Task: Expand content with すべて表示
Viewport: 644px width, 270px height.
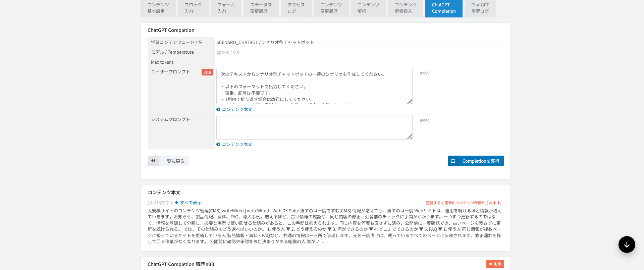Action: point(191,203)
